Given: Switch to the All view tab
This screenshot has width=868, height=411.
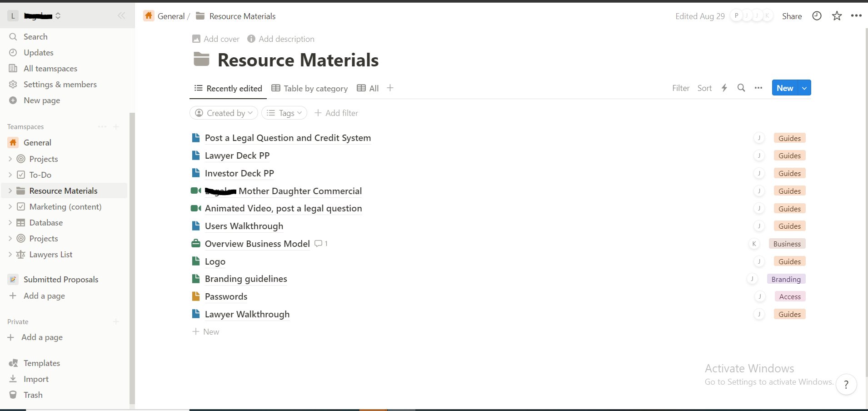Looking at the screenshot, I should [368, 88].
